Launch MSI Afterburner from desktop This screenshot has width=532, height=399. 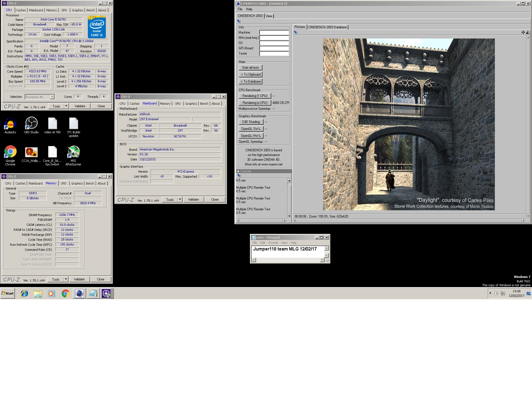click(73, 155)
